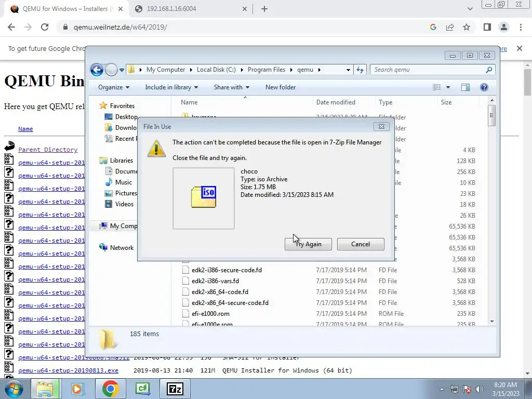
Task: Open the Organize menu
Action: point(114,87)
